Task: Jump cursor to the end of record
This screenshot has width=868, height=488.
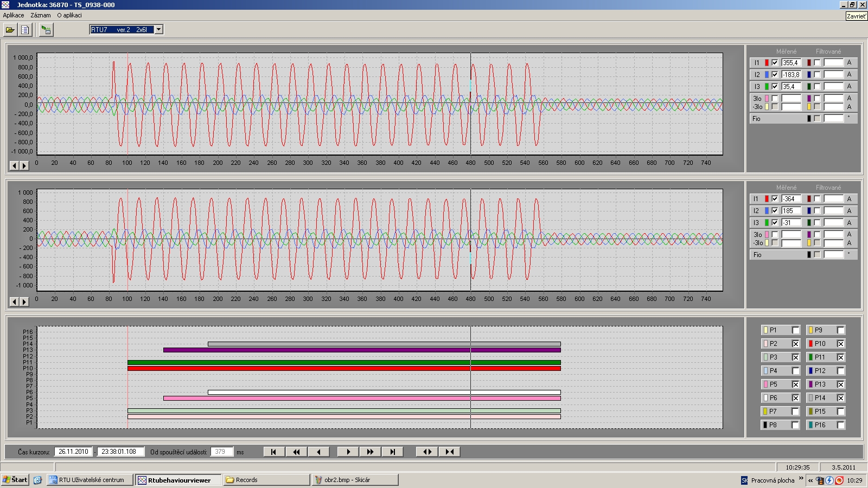Action: [392, 452]
